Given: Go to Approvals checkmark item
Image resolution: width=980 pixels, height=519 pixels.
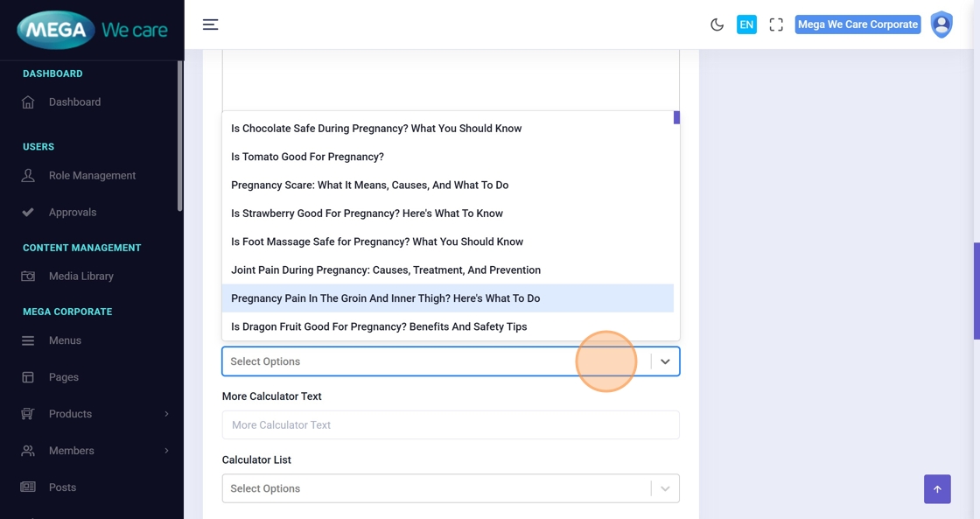Looking at the screenshot, I should click(x=73, y=213).
